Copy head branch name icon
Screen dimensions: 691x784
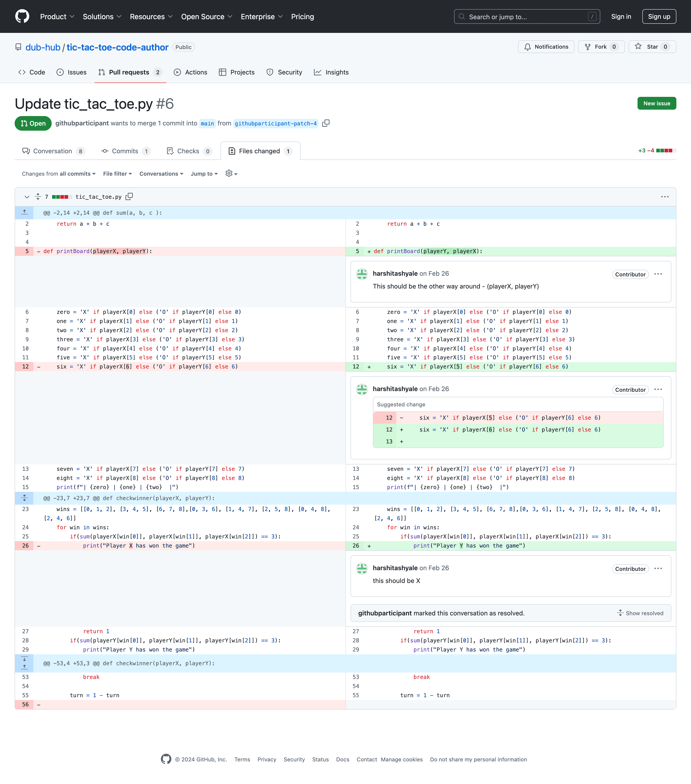(326, 123)
